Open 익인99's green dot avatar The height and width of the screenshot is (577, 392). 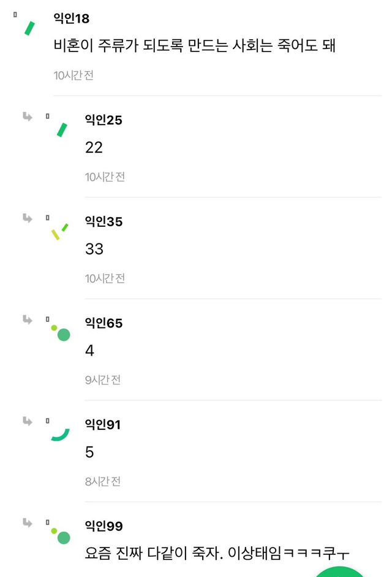click(61, 537)
